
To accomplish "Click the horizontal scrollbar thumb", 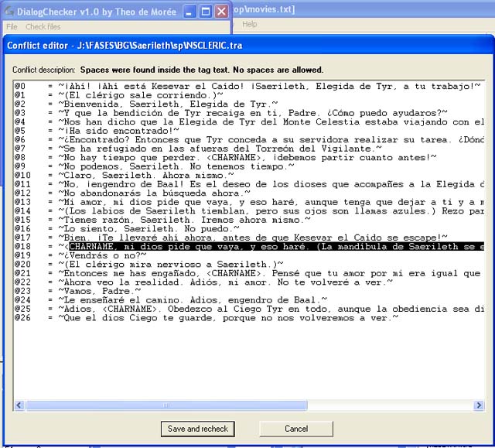I will (166, 405).
